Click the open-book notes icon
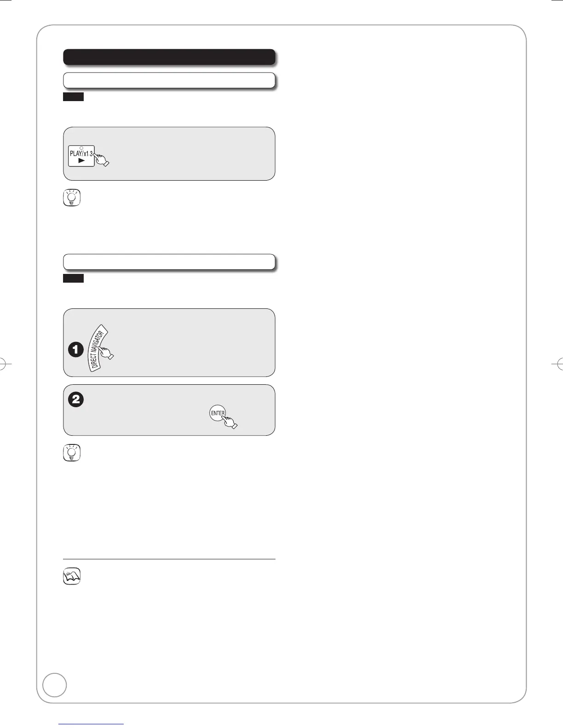Screen dimensions: 563x728 72,576
